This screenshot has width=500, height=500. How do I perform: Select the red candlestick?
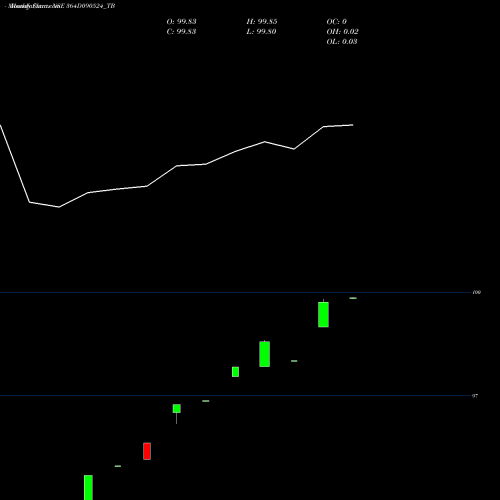(x=147, y=451)
